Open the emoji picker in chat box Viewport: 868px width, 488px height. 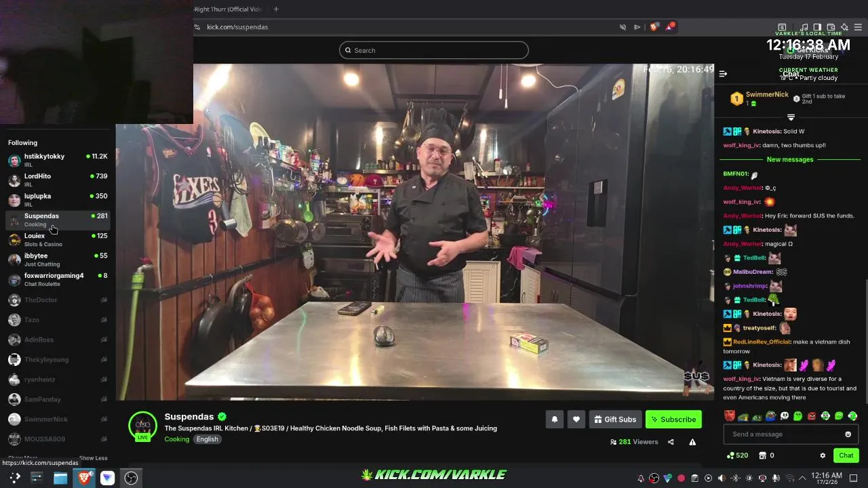pos(848,434)
